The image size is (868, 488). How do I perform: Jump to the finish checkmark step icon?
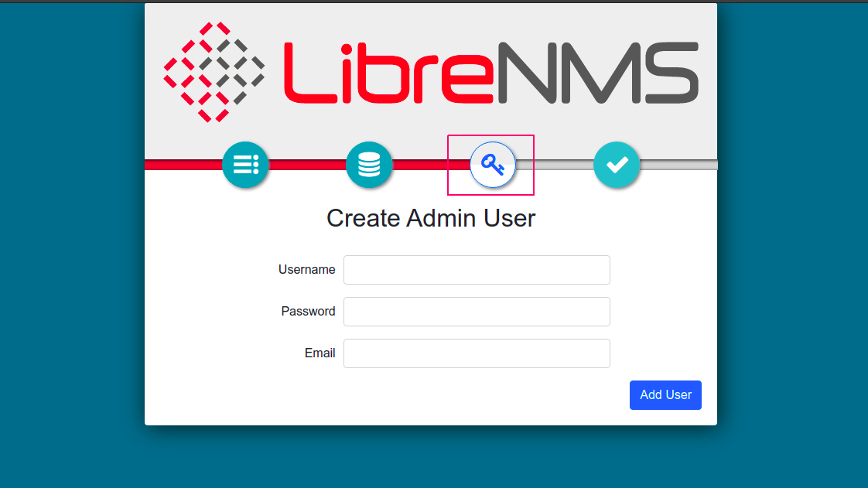tap(616, 164)
